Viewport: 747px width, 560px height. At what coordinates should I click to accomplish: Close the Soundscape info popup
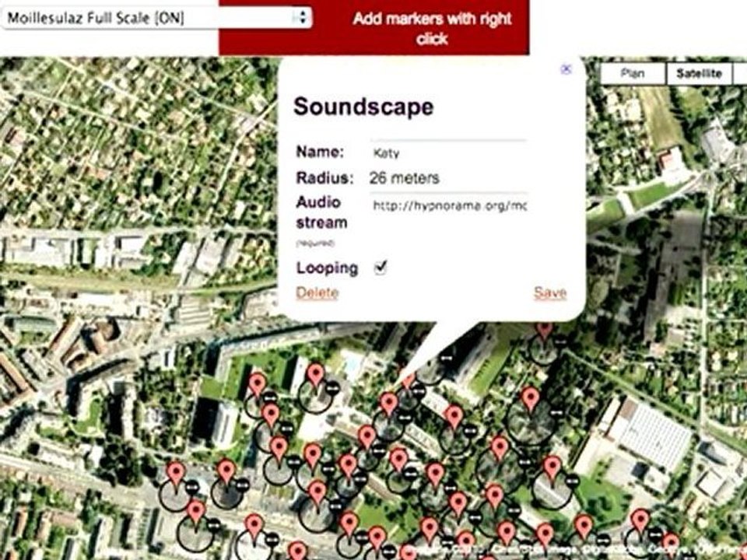point(566,69)
